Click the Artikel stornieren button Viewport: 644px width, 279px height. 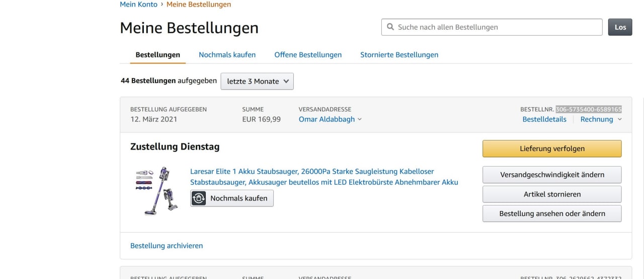(x=552, y=194)
